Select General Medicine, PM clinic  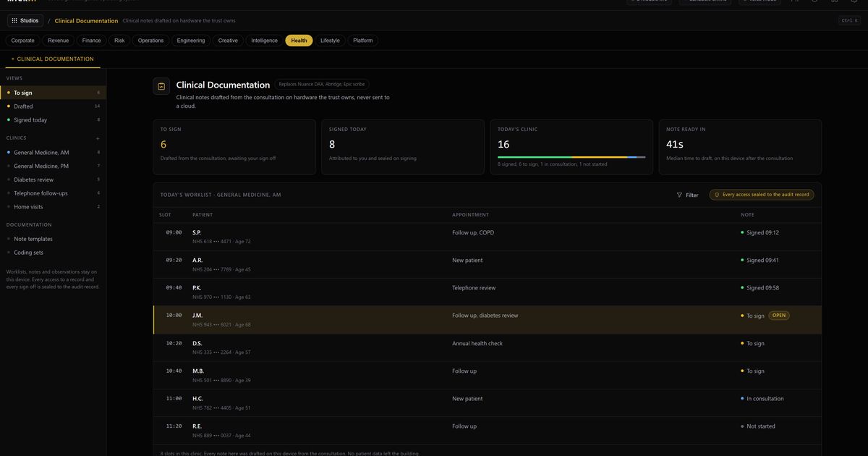(x=53, y=166)
